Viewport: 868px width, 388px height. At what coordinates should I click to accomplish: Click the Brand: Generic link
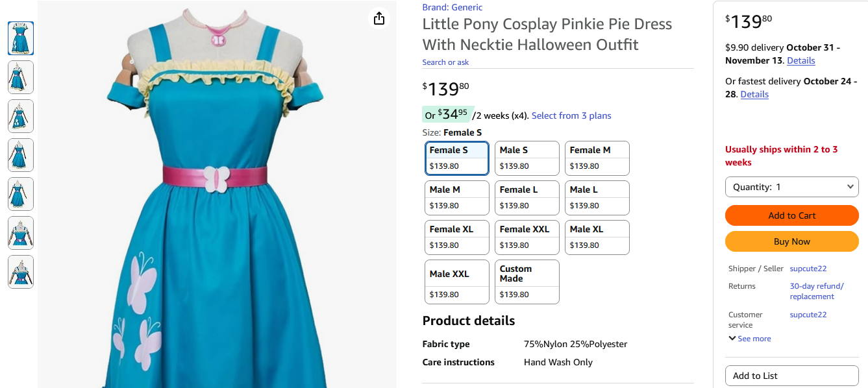453,7
